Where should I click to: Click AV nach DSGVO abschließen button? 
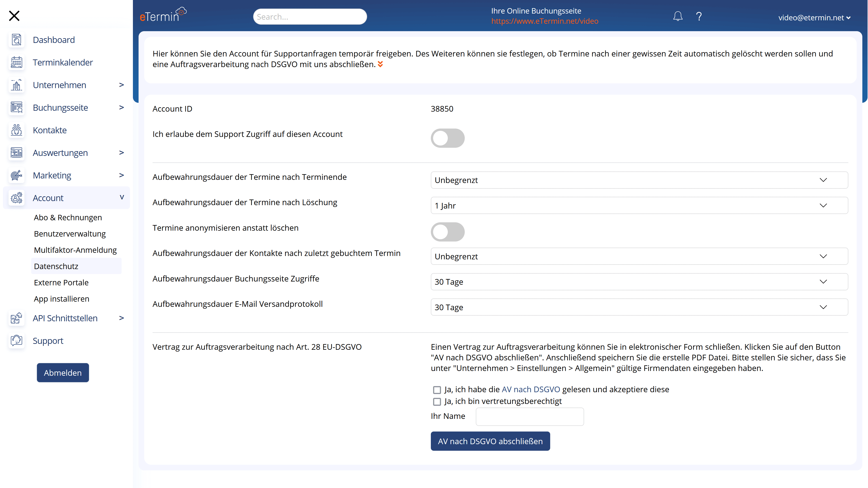[x=490, y=441]
